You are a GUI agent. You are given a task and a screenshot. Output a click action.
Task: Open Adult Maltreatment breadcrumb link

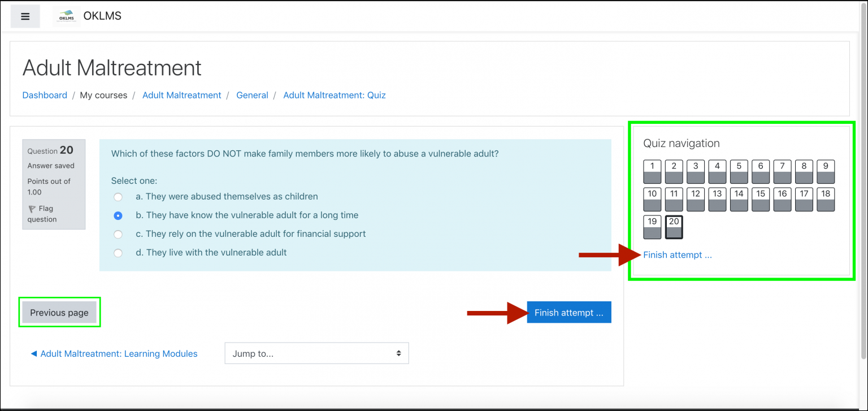(181, 95)
